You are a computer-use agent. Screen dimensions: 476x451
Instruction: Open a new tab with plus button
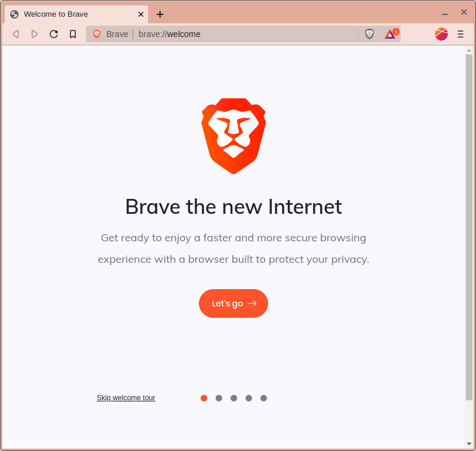tap(160, 14)
